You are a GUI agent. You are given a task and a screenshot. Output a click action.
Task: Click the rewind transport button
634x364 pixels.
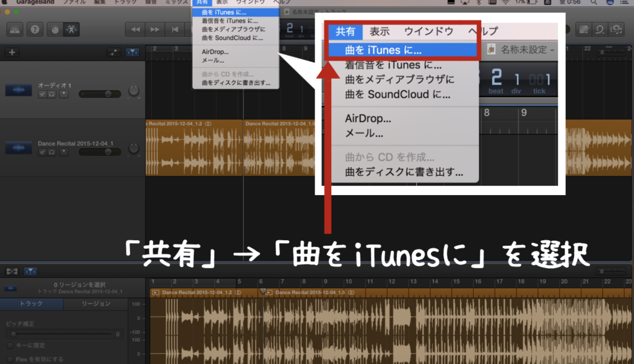[x=136, y=30]
